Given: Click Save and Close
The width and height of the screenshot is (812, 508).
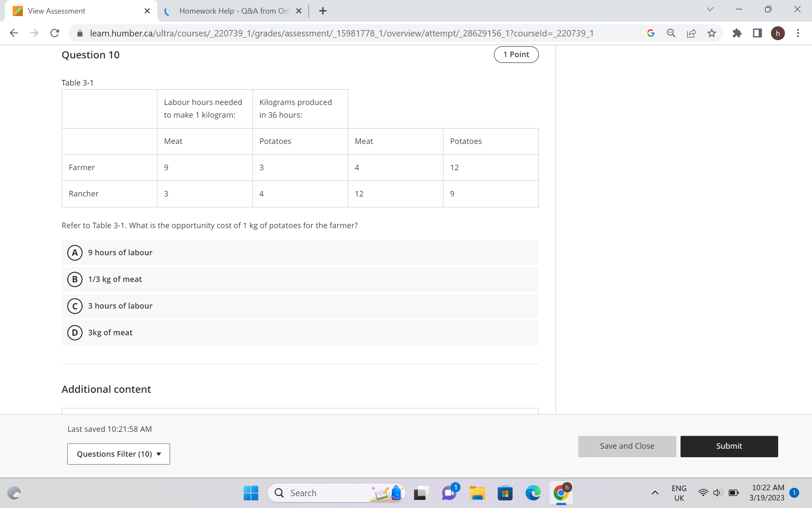Looking at the screenshot, I should tap(627, 446).
